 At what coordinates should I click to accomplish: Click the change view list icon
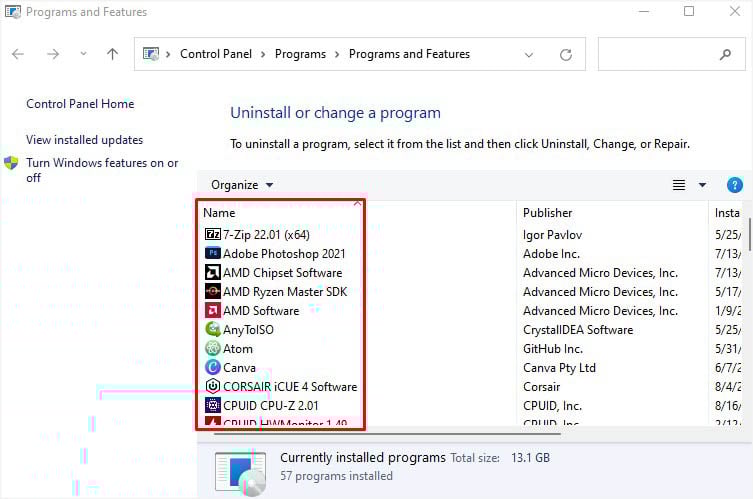(679, 185)
